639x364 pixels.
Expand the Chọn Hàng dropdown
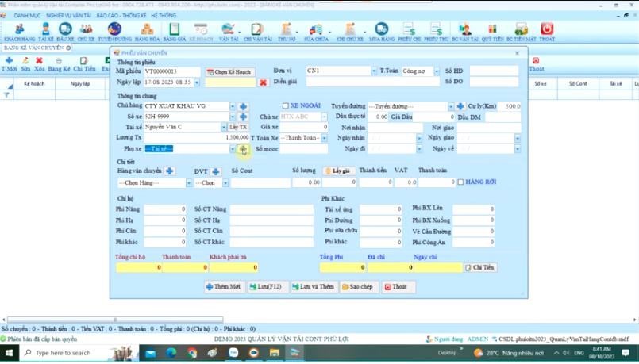tap(189, 183)
